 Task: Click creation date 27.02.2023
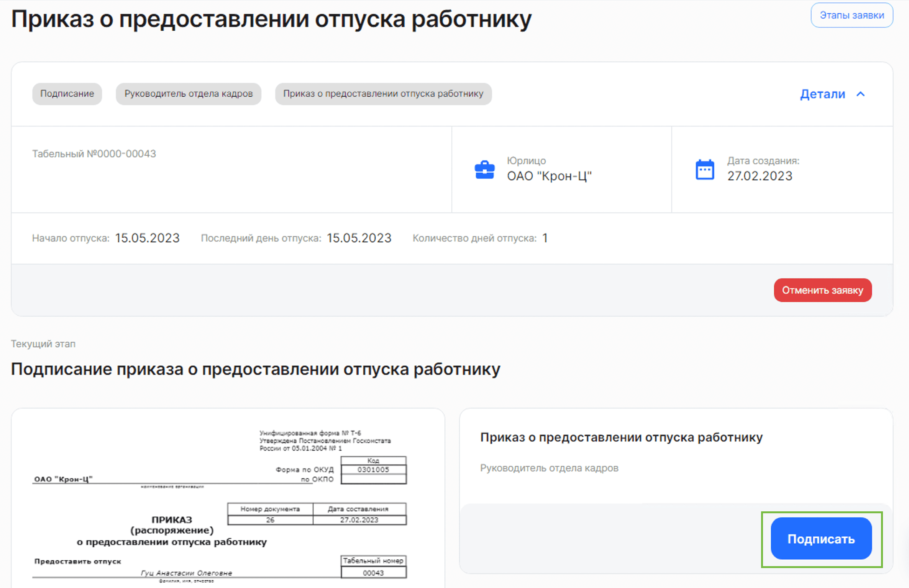(760, 176)
